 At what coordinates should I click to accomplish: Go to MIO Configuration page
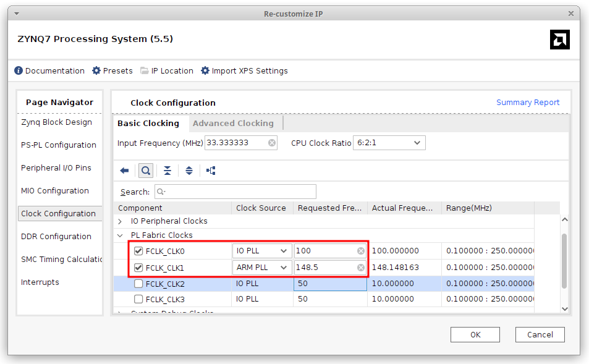coord(55,191)
